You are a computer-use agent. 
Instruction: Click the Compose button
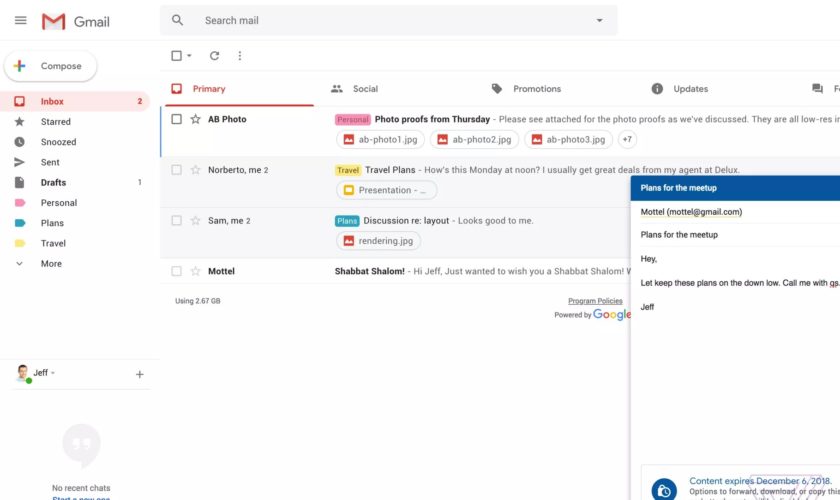[x=51, y=66]
